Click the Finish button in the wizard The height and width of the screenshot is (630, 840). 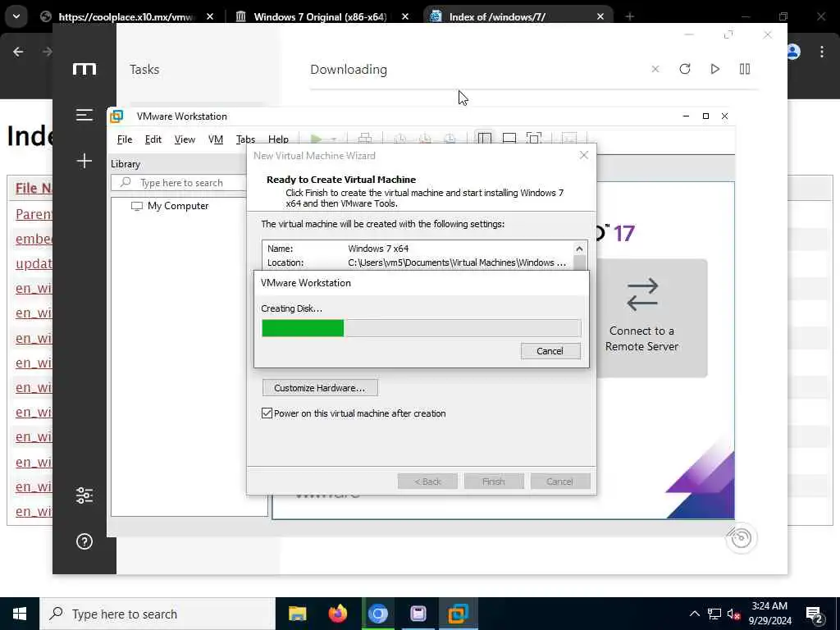coord(493,481)
